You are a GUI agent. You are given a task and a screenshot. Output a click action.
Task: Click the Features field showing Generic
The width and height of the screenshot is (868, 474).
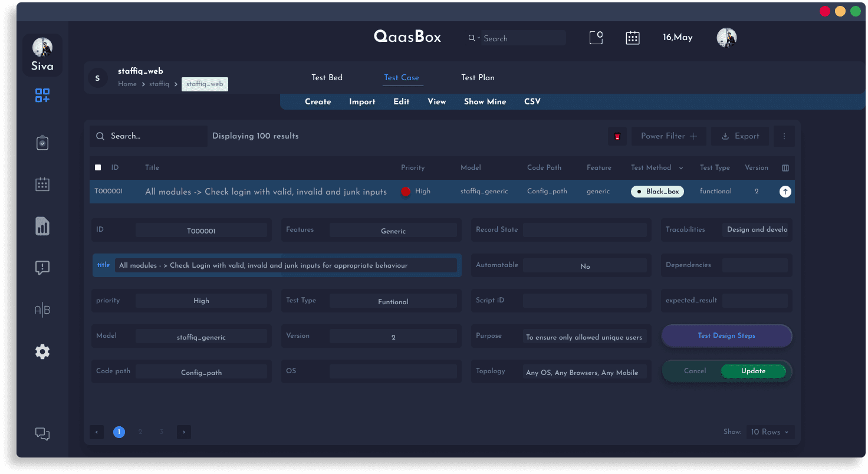393,231
